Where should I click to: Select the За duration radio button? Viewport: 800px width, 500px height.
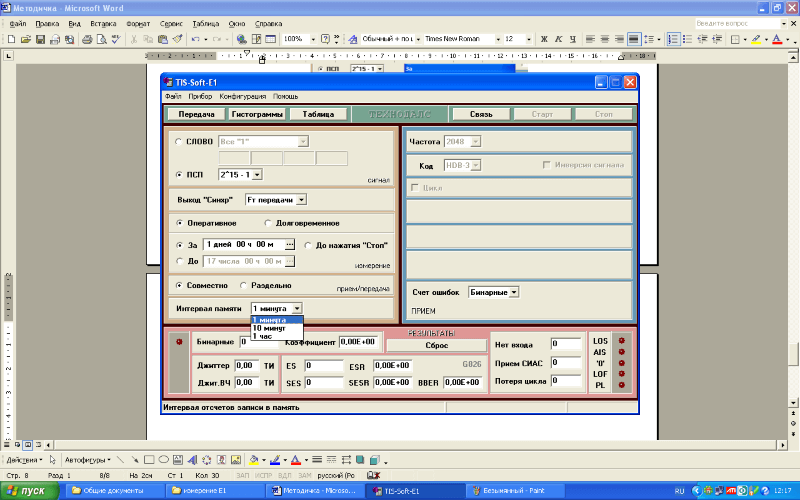[x=179, y=245]
